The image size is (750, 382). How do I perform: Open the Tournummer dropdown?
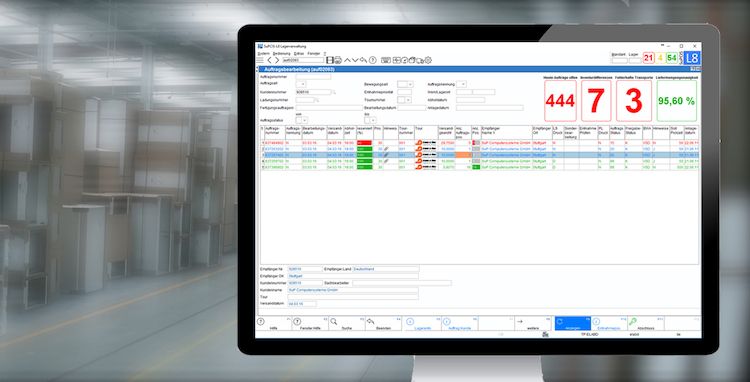[x=405, y=100]
